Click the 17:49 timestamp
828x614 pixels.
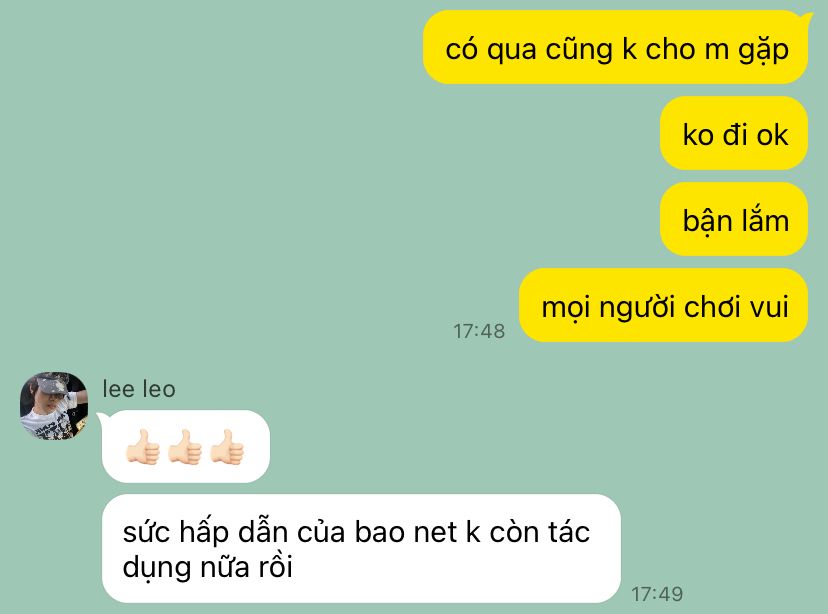coord(657,594)
